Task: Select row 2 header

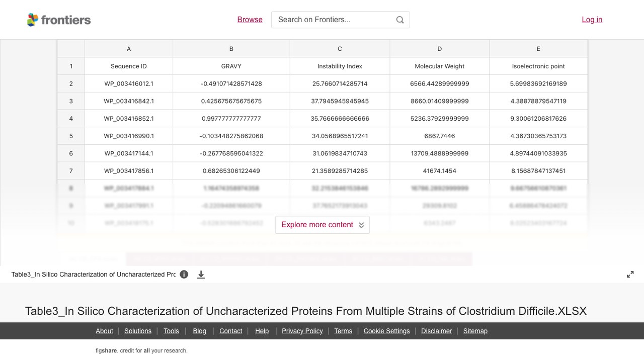Action: click(x=71, y=83)
